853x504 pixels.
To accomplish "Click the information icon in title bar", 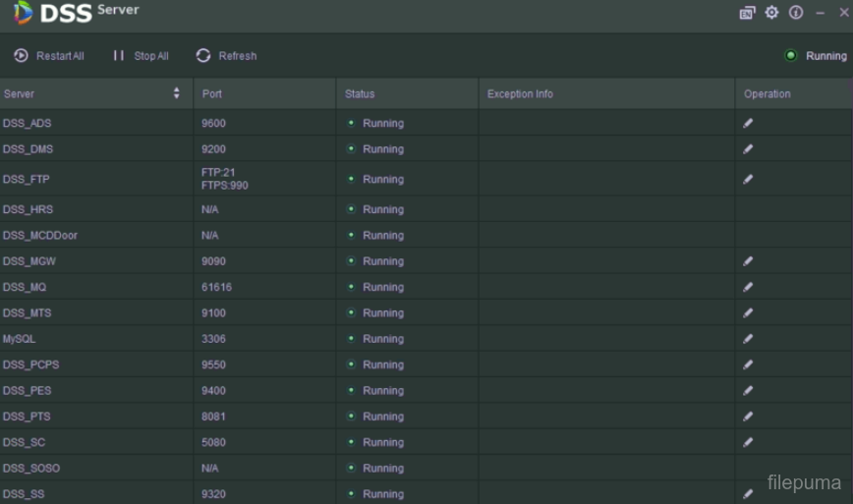I will (796, 13).
